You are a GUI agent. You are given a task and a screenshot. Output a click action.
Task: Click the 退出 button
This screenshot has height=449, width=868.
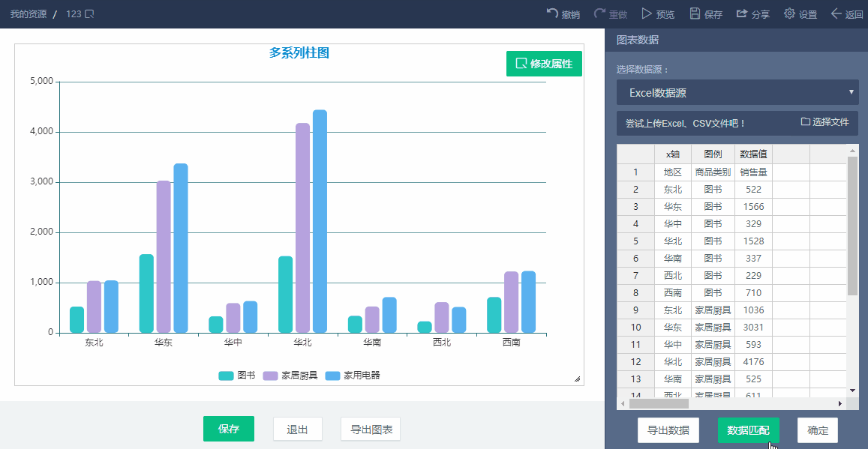pyautogui.click(x=298, y=429)
